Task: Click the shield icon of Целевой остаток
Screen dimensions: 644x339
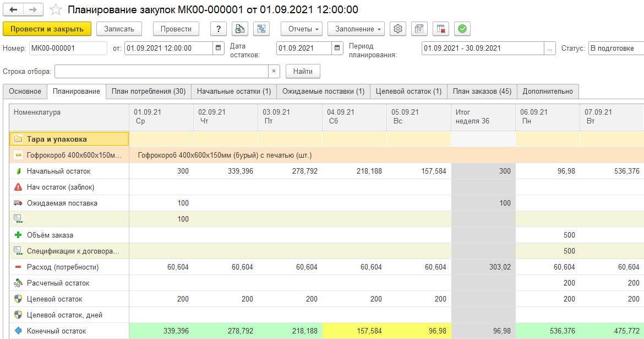Action: coord(18,299)
